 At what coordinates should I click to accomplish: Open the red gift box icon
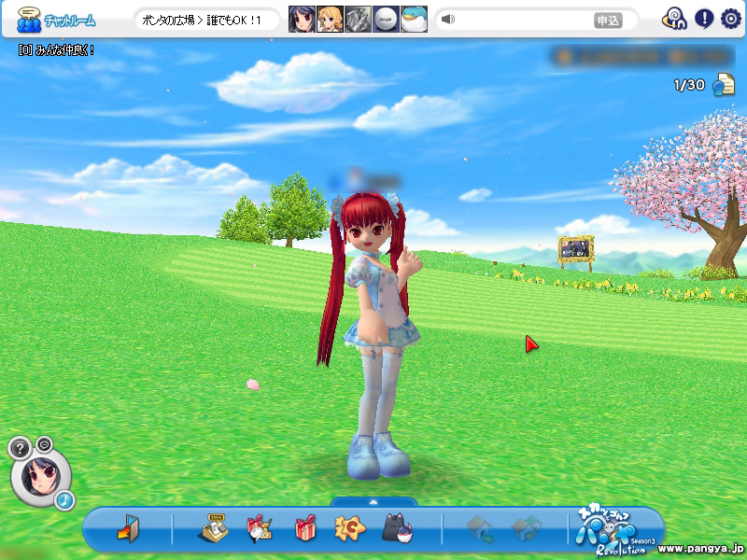(305, 528)
